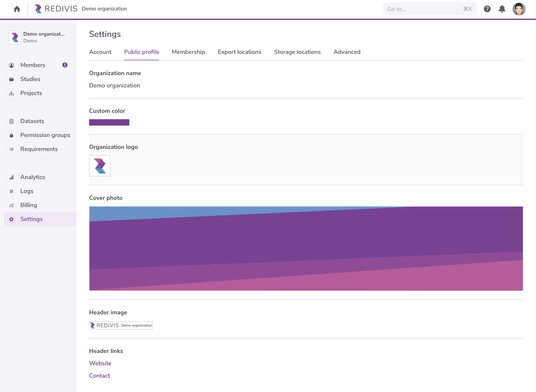Screen dimensions: 536x392
Task: Click the Header image heading
Action: [x=108, y=312]
